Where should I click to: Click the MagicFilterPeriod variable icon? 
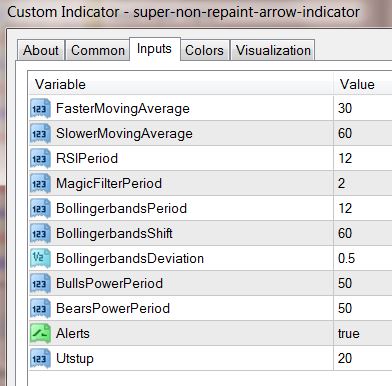pyautogui.click(x=40, y=183)
